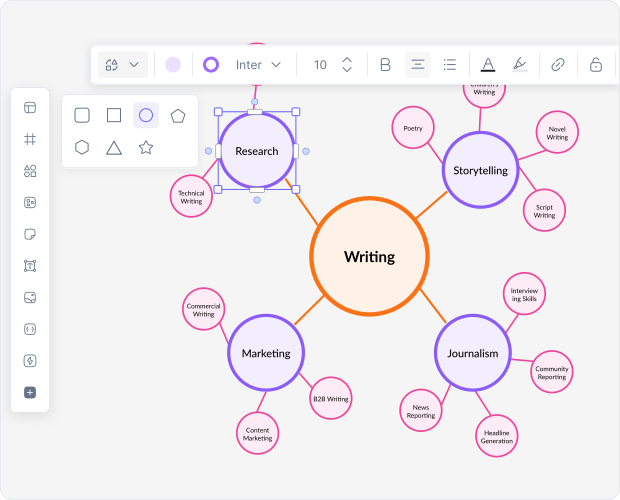Add a link to the shape

pyautogui.click(x=558, y=64)
